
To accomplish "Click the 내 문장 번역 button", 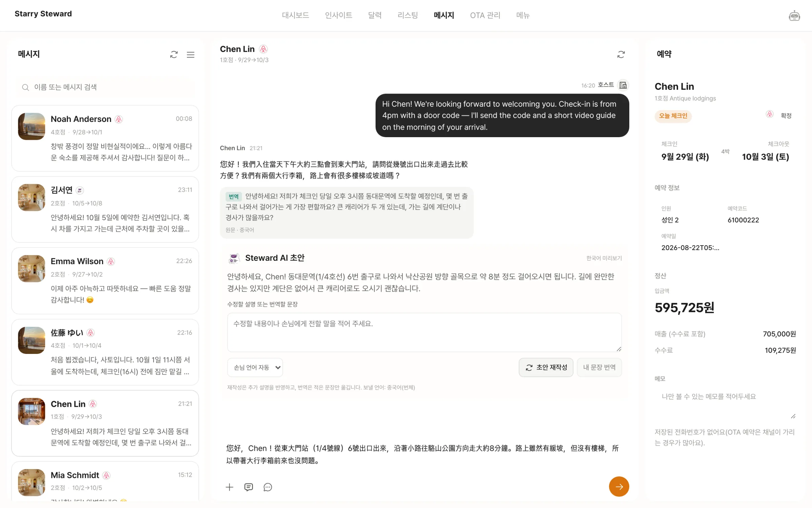I will point(599,367).
